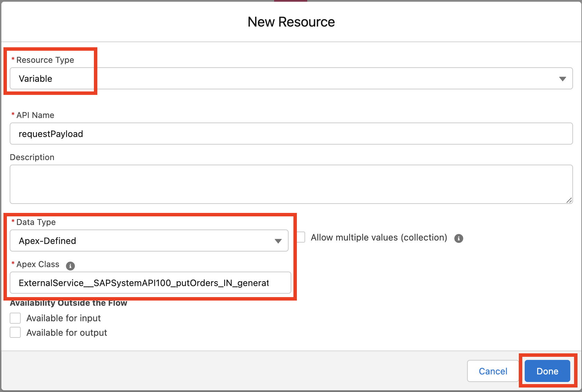Click the info icon after Allow multiple values
The height and width of the screenshot is (392, 582).
[458, 238]
